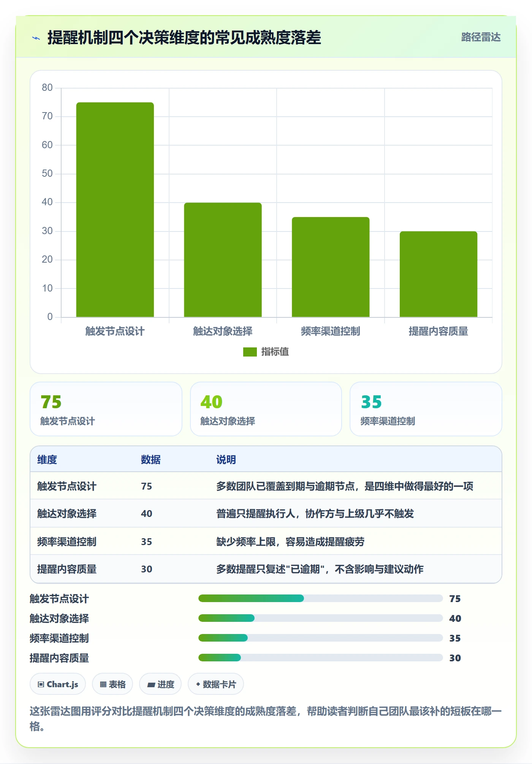Click the value 40 in the table's 数据 column
Viewport: 532px width, 764px height.
(x=147, y=514)
